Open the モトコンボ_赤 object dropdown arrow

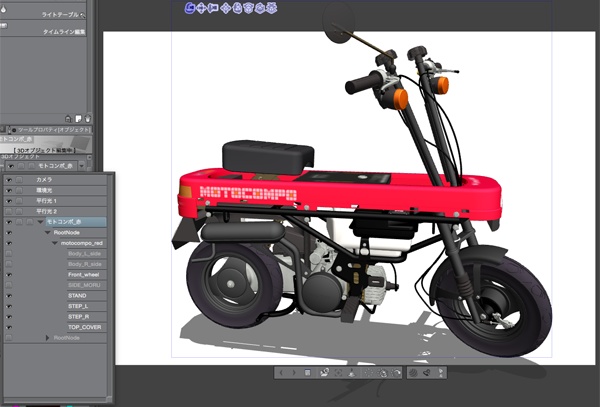[82, 166]
